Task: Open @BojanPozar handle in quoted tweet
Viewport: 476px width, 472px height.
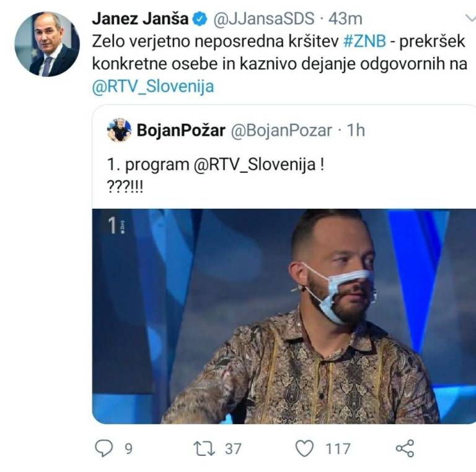Action: tap(281, 131)
